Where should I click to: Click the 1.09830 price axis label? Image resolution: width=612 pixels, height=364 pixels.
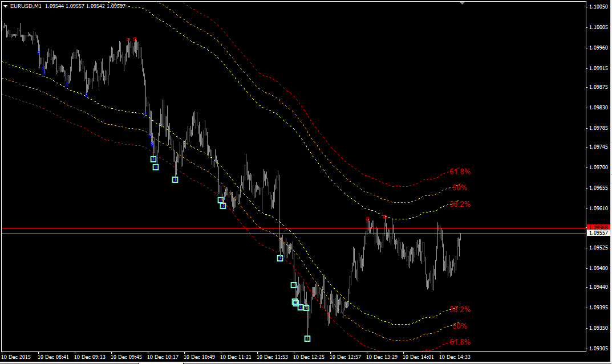click(598, 108)
